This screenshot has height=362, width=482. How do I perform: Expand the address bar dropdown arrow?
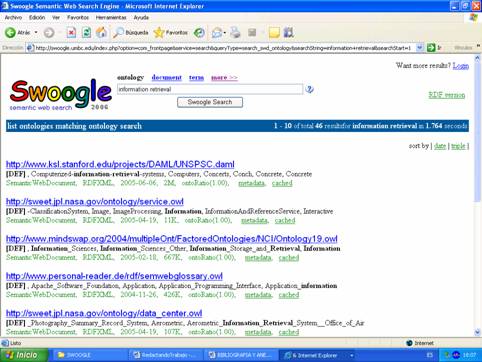coord(420,48)
